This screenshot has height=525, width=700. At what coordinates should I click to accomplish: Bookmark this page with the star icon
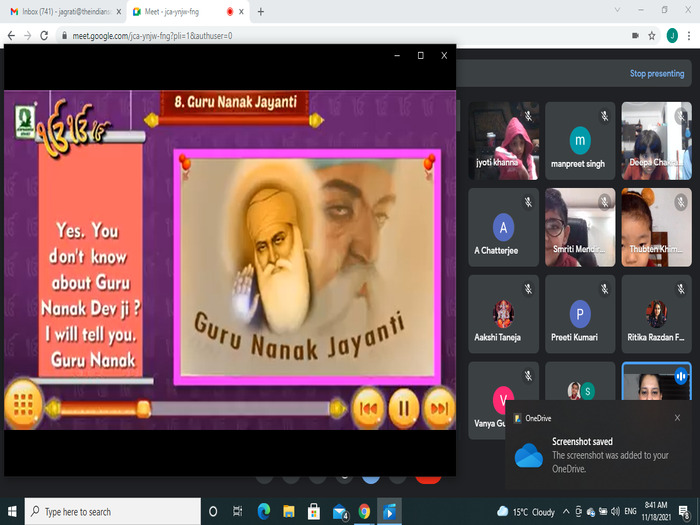652,36
